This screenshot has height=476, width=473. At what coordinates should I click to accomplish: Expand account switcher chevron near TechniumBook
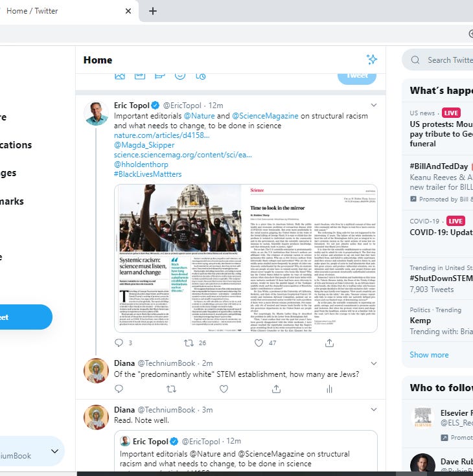click(x=54, y=451)
